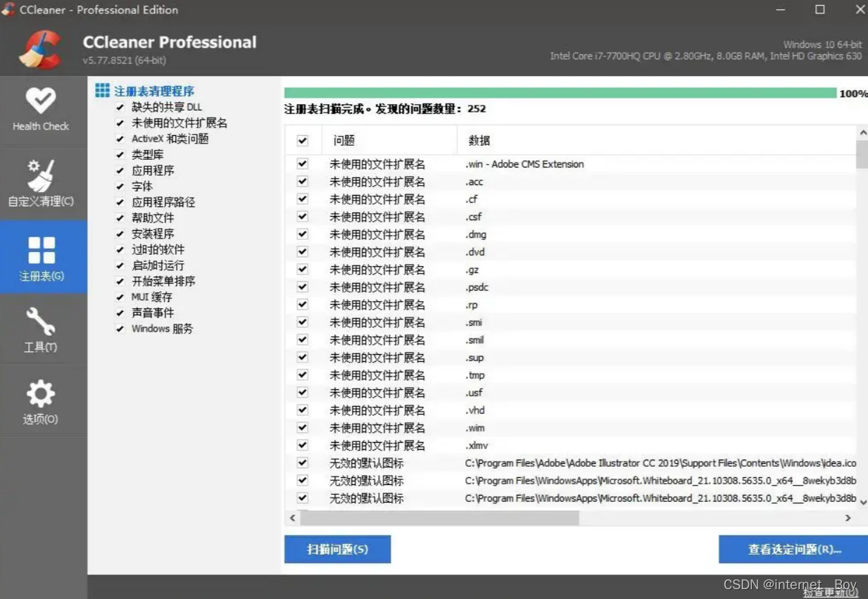Maximize the CCleaner window
The width and height of the screenshot is (868, 599).
click(x=820, y=10)
